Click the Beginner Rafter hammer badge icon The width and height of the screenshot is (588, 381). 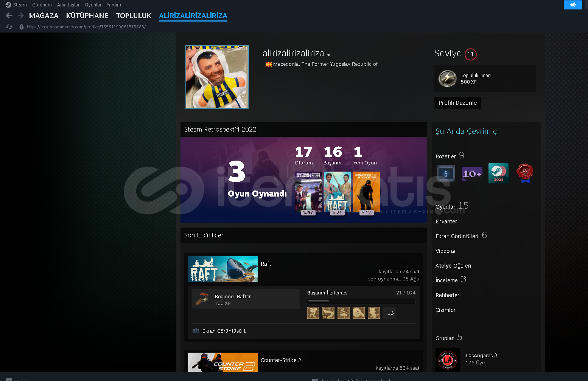click(x=202, y=299)
